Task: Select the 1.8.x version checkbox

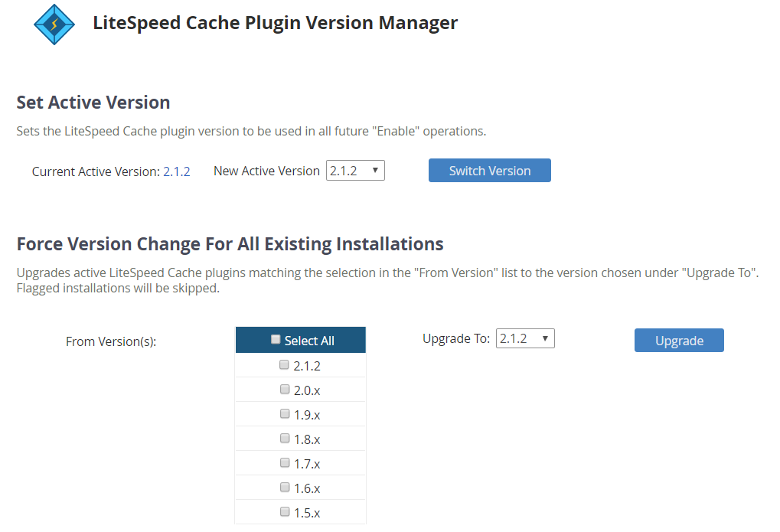Action: (x=285, y=438)
